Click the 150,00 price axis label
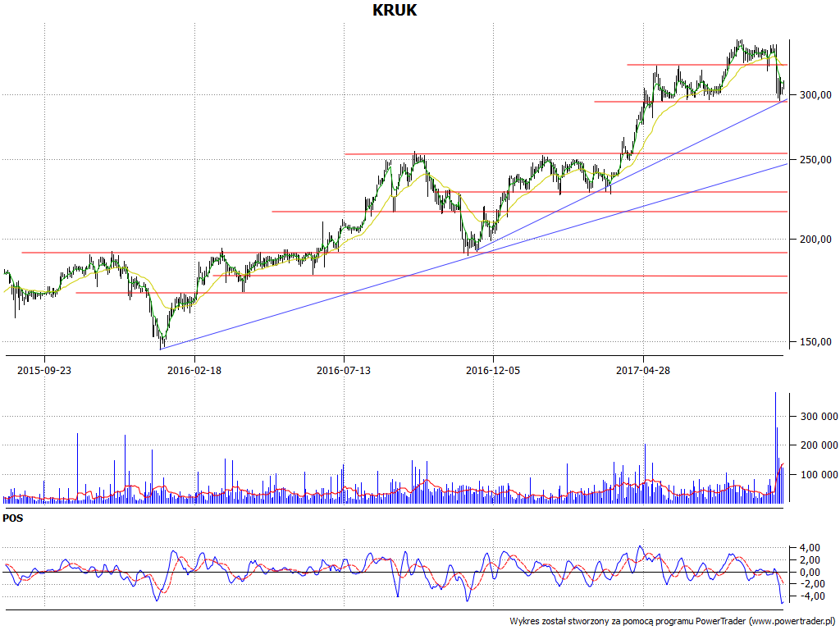This screenshot has width=840, height=630. coord(815,342)
